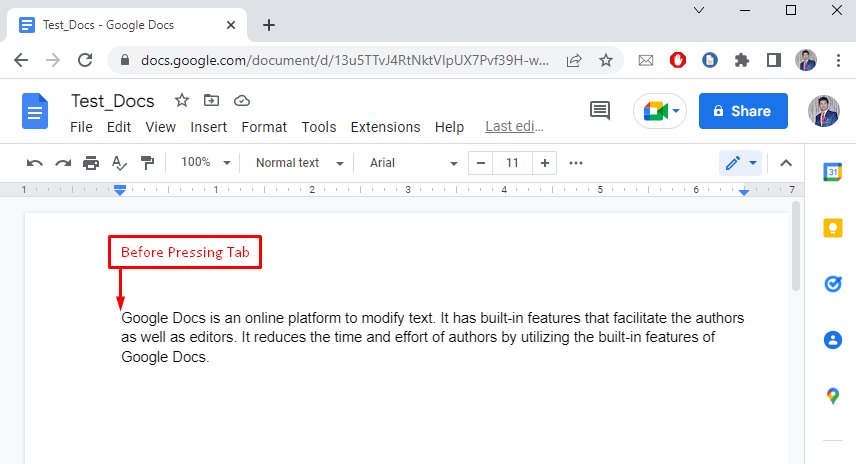
Task: Open the Extensions menu
Action: 385,127
